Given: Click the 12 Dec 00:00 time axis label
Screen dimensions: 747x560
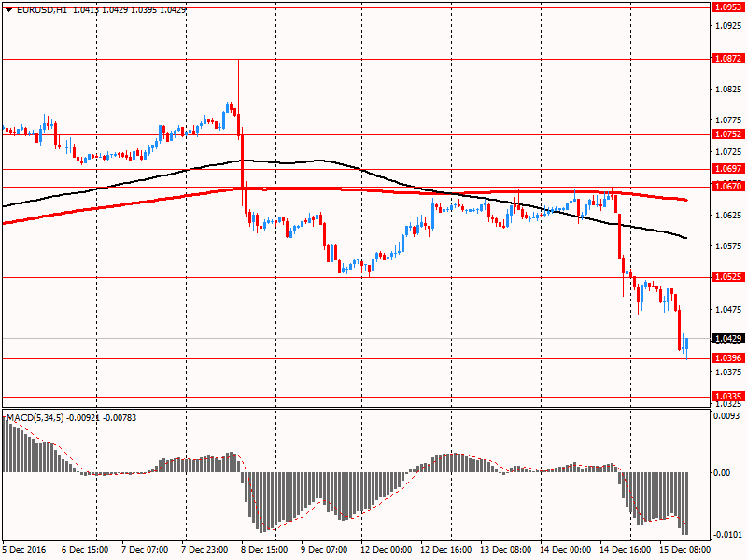Looking at the screenshot, I should pyautogui.click(x=387, y=549).
